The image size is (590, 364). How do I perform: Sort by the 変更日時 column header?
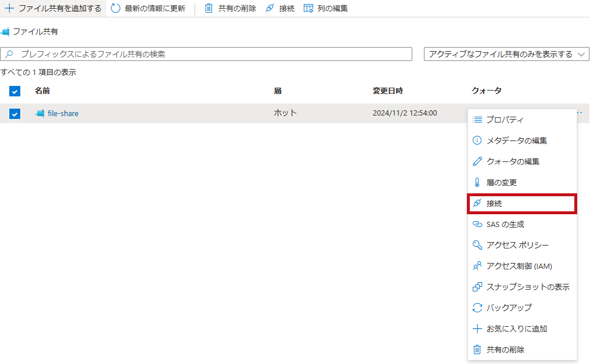pyautogui.click(x=387, y=91)
